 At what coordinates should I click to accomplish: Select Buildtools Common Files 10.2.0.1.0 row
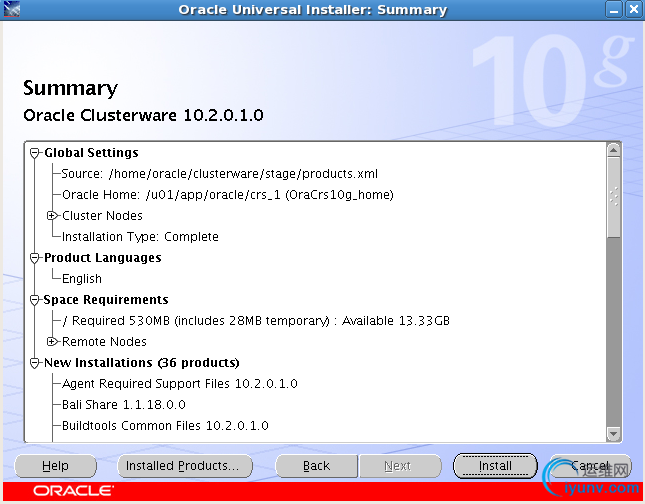point(165,426)
